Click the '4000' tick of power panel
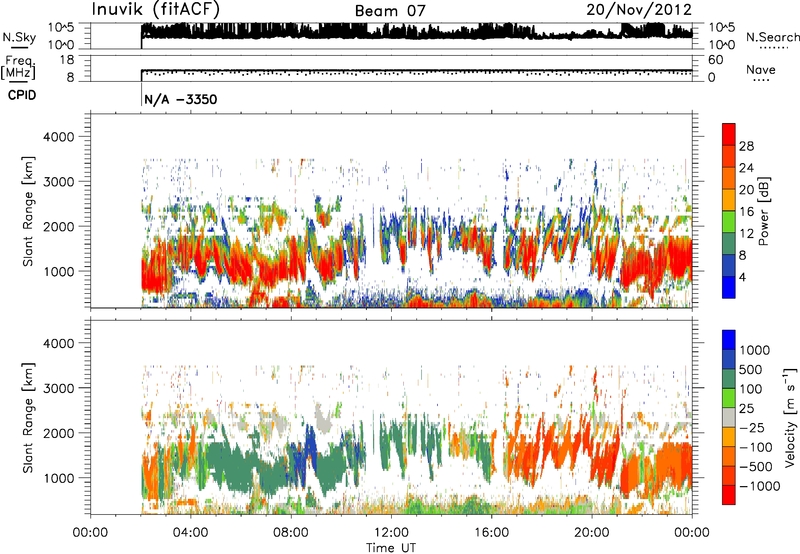This screenshot has height=554, width=800. (x=59, y=137)
